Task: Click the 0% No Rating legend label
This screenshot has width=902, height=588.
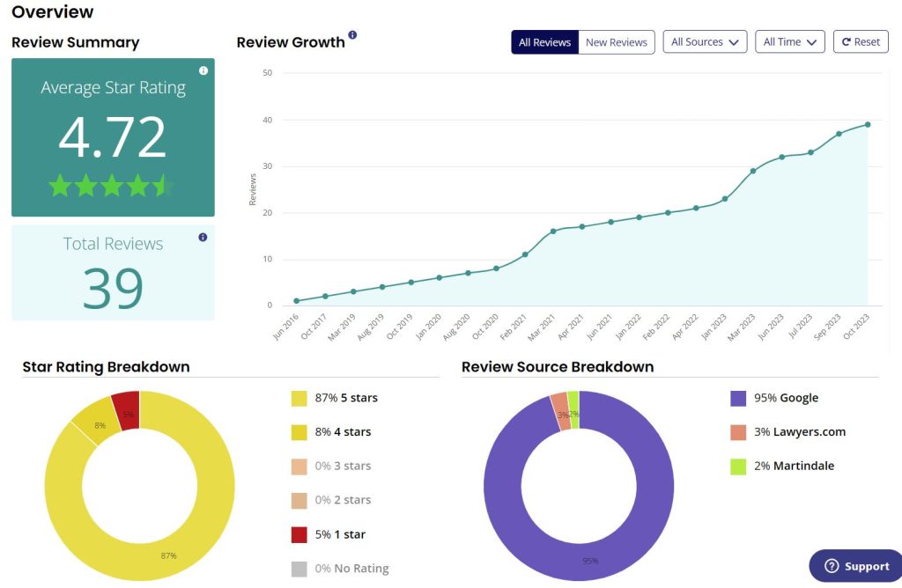Action: [x=352, y=568]
